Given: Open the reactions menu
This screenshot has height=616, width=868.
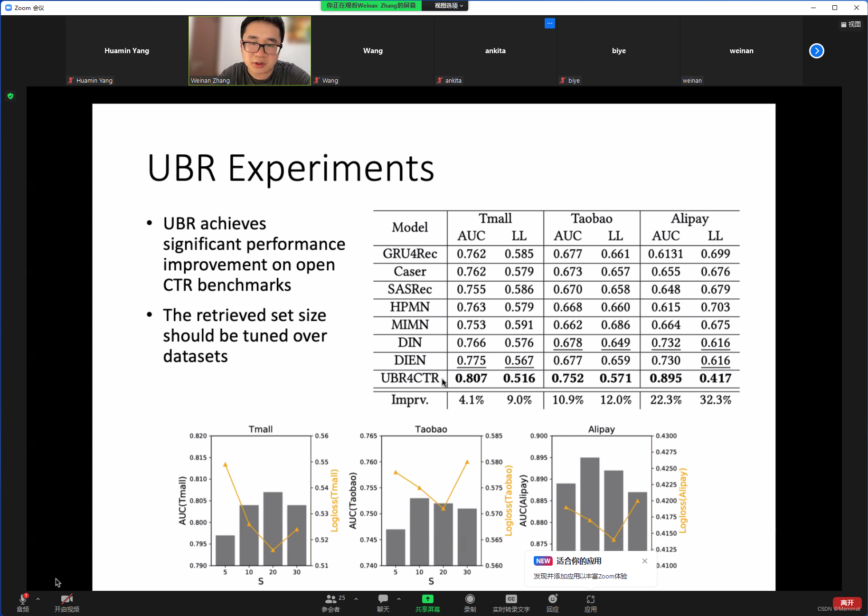Looking at the screenshot, I should point(553,602).
